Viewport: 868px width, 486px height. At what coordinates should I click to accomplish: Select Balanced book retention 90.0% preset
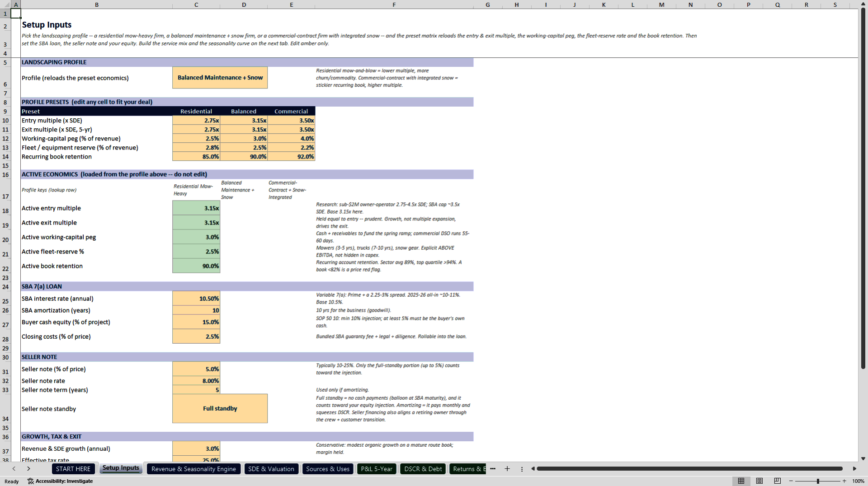tap(244, 157)
